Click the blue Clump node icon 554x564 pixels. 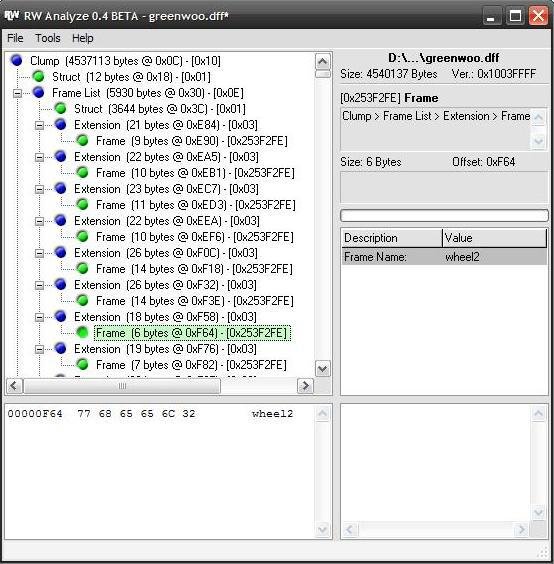pyautogui.click(x=17, y=60)
